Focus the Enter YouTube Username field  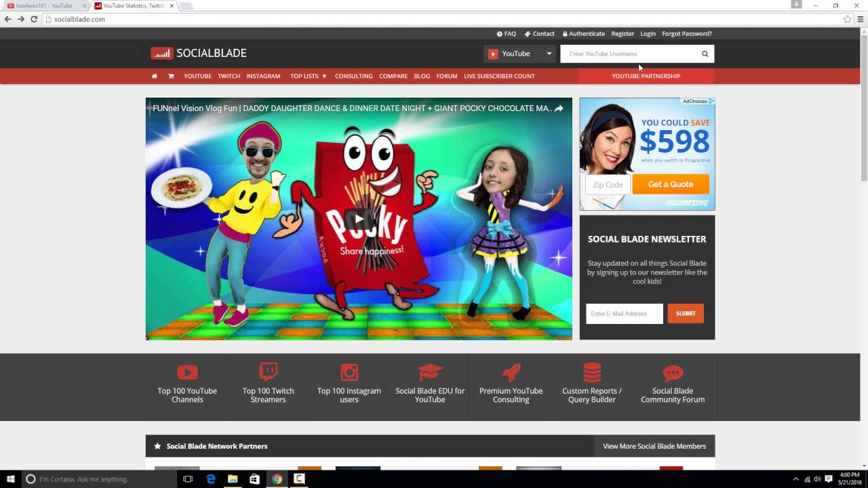629,54
